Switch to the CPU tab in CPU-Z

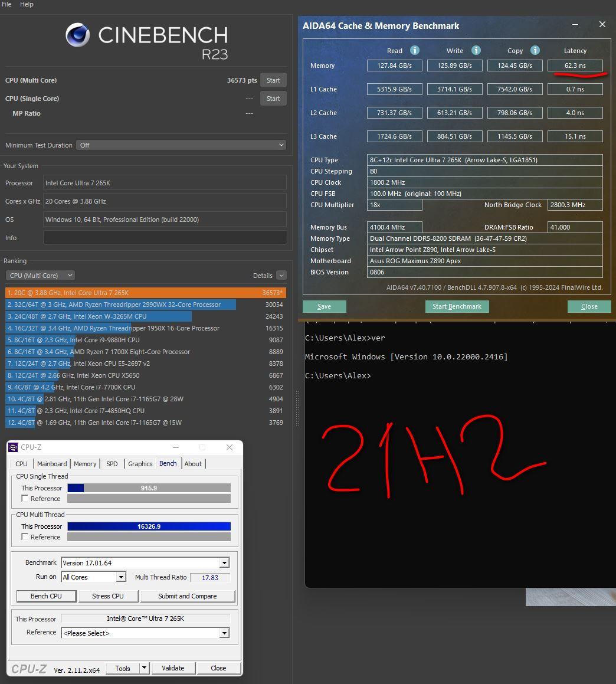coord(21,464)
